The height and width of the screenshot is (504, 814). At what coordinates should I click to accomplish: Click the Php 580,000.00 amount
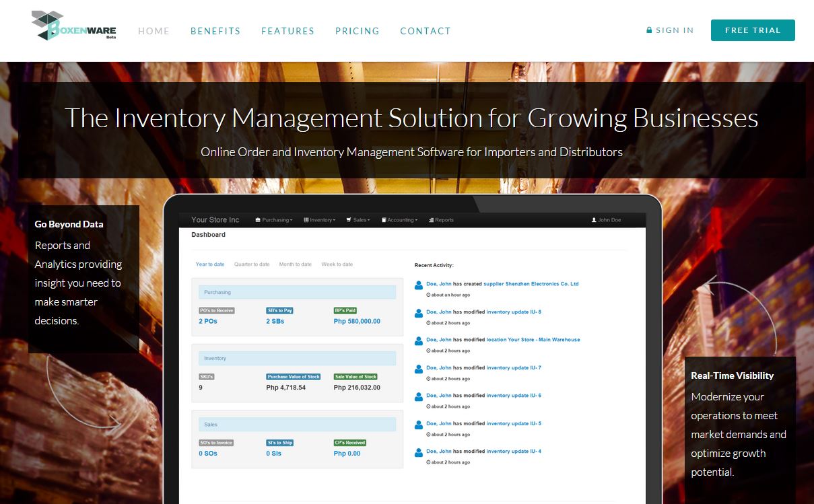click(x=357, y=321)
